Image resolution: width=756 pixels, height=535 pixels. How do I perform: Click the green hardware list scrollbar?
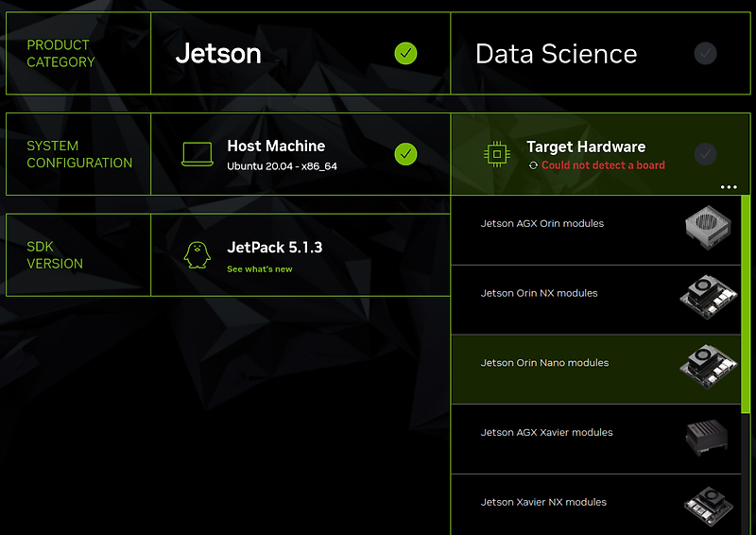(x=746, y=304)
